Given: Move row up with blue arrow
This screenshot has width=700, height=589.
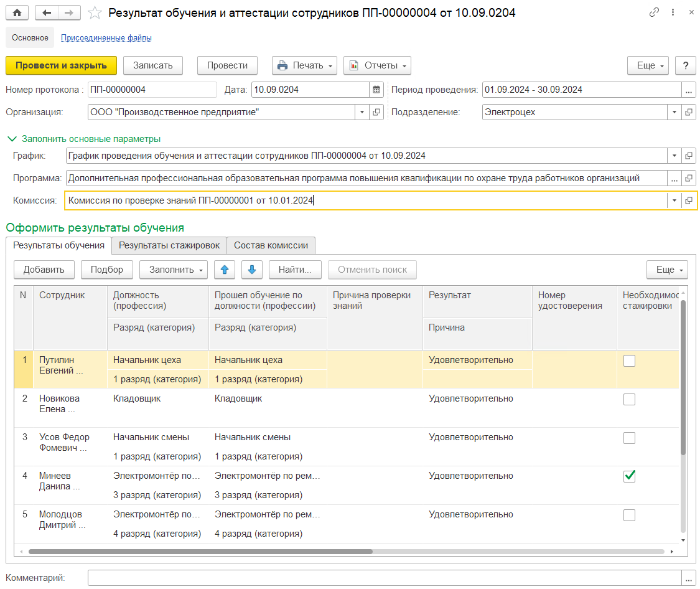Looking at the screenshot, I should point(225,270).
